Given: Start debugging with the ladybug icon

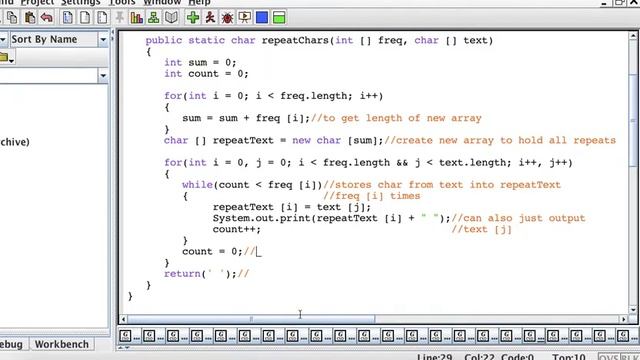Looking at the screenshot, I should tap(227, 18).
